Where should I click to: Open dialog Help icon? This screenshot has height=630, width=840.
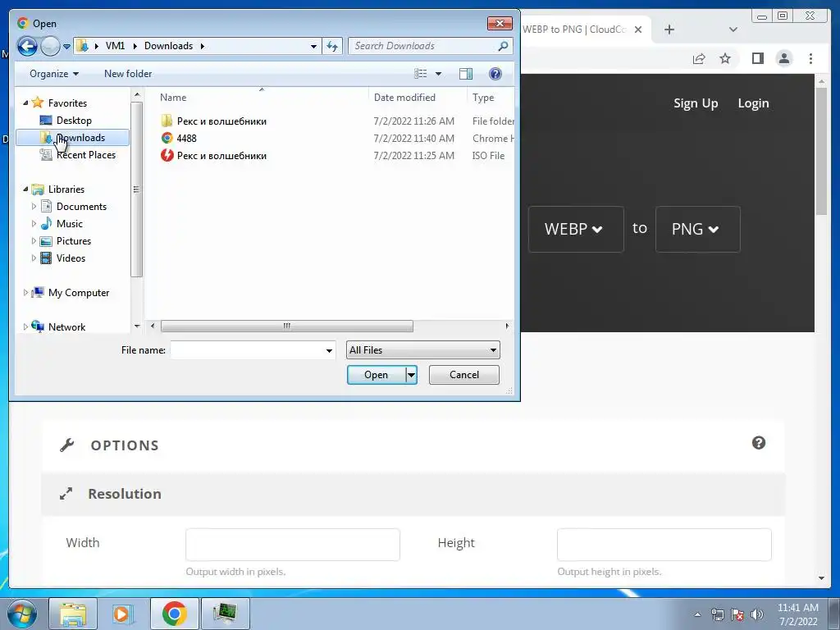point(495,74)
